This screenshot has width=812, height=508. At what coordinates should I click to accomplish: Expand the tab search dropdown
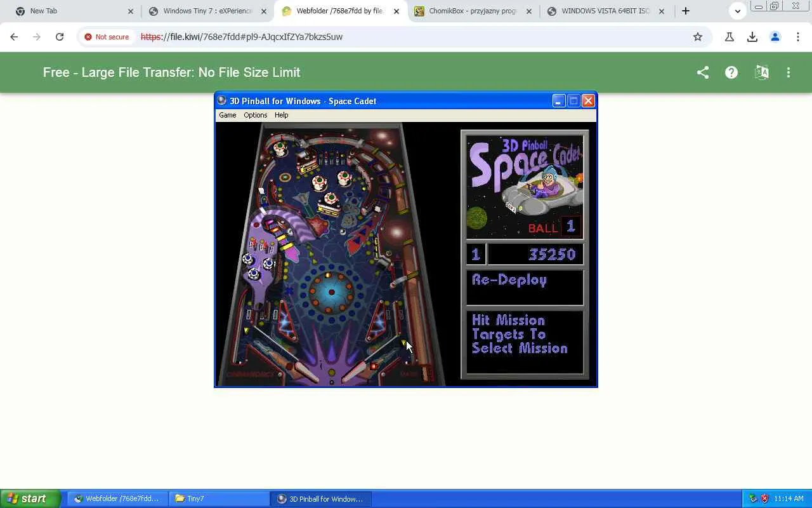(738, 11)
